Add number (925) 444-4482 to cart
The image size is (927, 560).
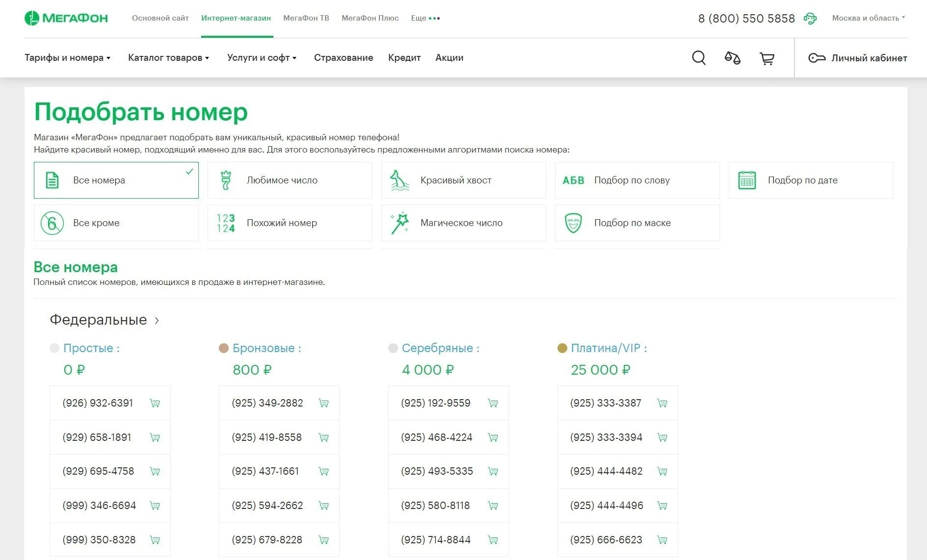click(662, 471)
